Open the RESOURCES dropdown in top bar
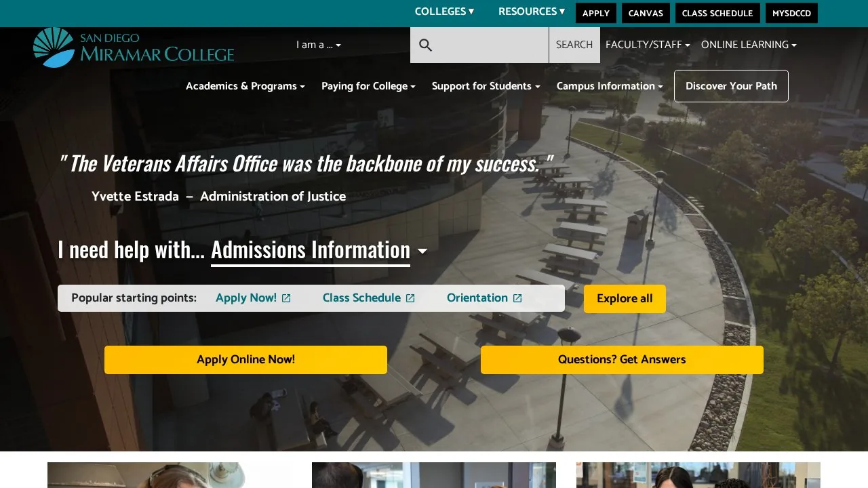Image resolution: width=868 pixels, height=488 pixels. [532, 12]
